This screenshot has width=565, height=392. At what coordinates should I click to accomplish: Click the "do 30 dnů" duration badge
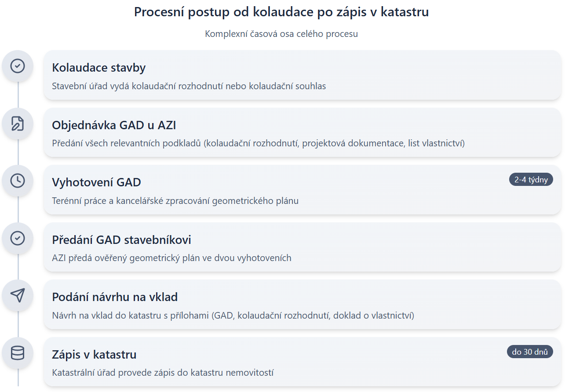pos(530,352)
